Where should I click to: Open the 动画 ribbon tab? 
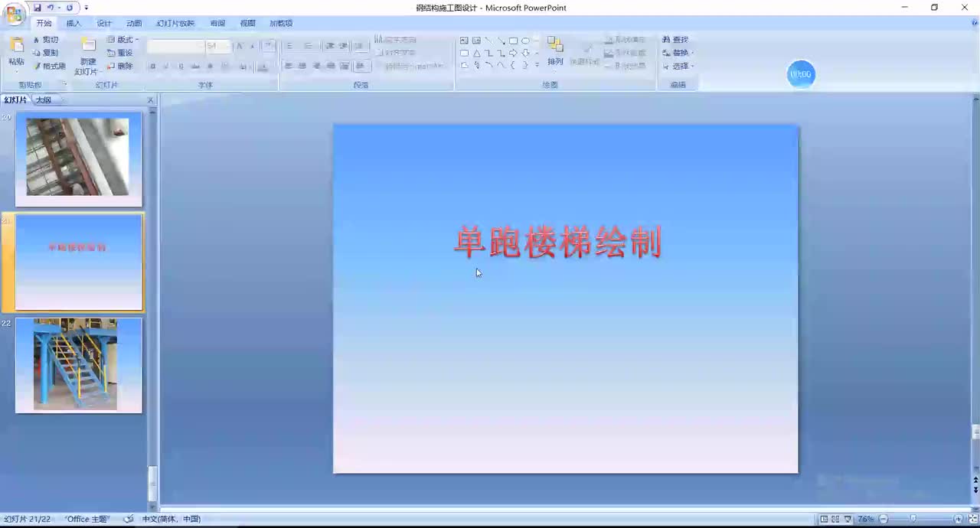(x=134, y=24)
